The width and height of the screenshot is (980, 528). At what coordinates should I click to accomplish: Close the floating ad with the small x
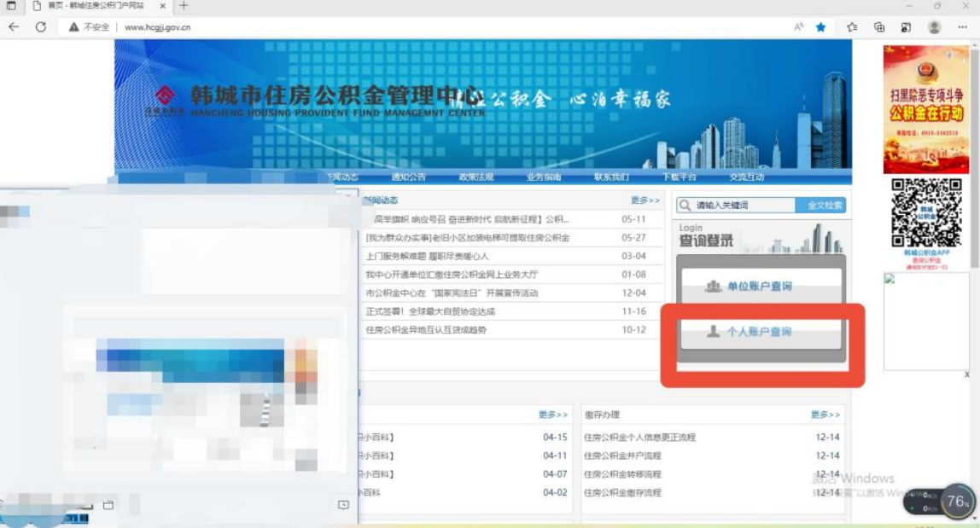point(967,374)
